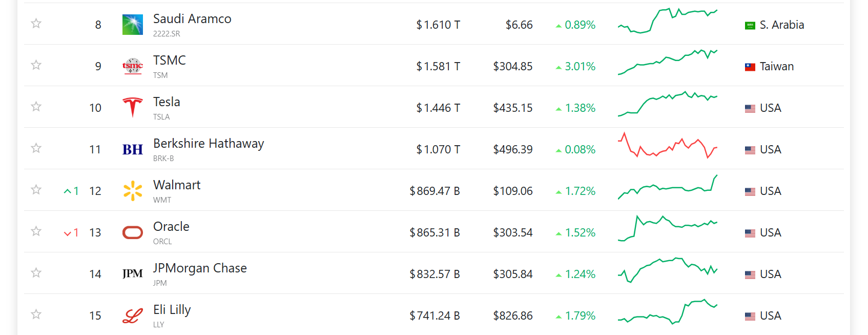Toggle the favorite star for Eli Lilly
Image resolution: width=868 pixels, height=335 pixels.
tap(36, 314)
